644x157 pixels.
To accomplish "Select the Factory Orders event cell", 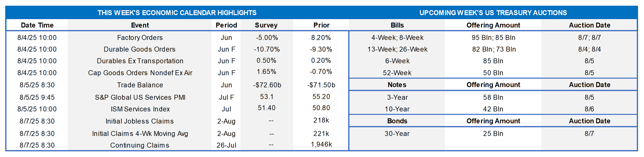I will (140, 38).
